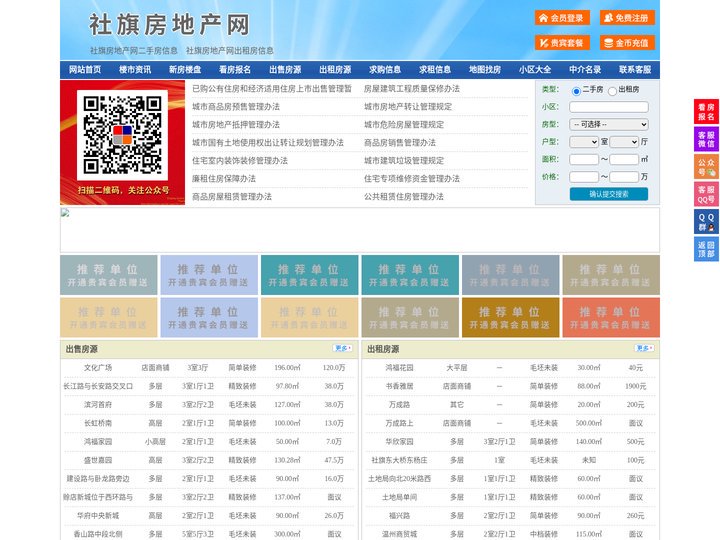The width and height of the screenshot is (720, 540).
Task: Open the 华欣家园 rental listing
Action: point(399,442)
